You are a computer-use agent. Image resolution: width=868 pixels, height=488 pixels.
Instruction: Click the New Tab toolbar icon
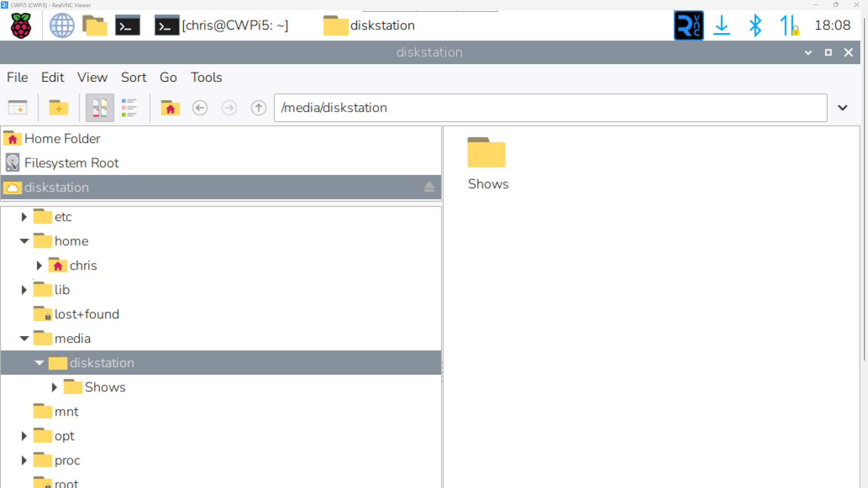18,108
